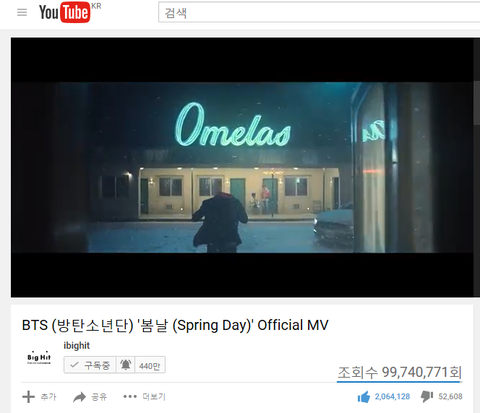Click the 조회수 99,740,771회 view count
The height and width of the screenshot is (413, 480).
(400, 372)
